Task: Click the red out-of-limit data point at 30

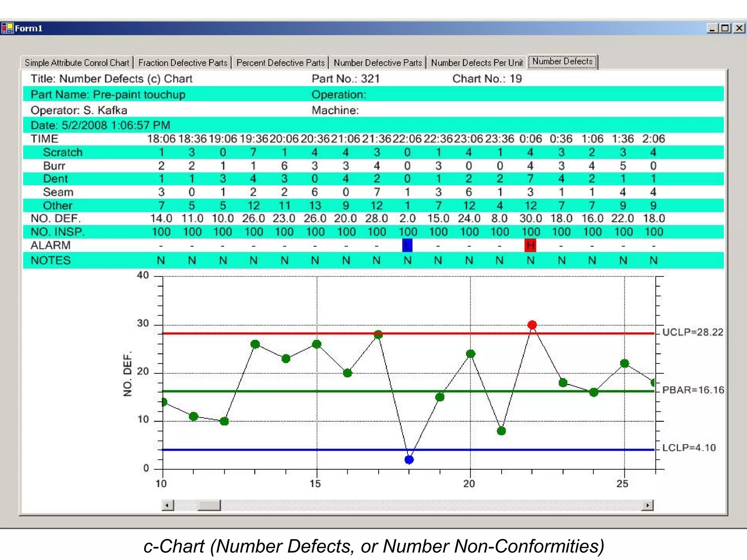Action: tap(532, 324)
